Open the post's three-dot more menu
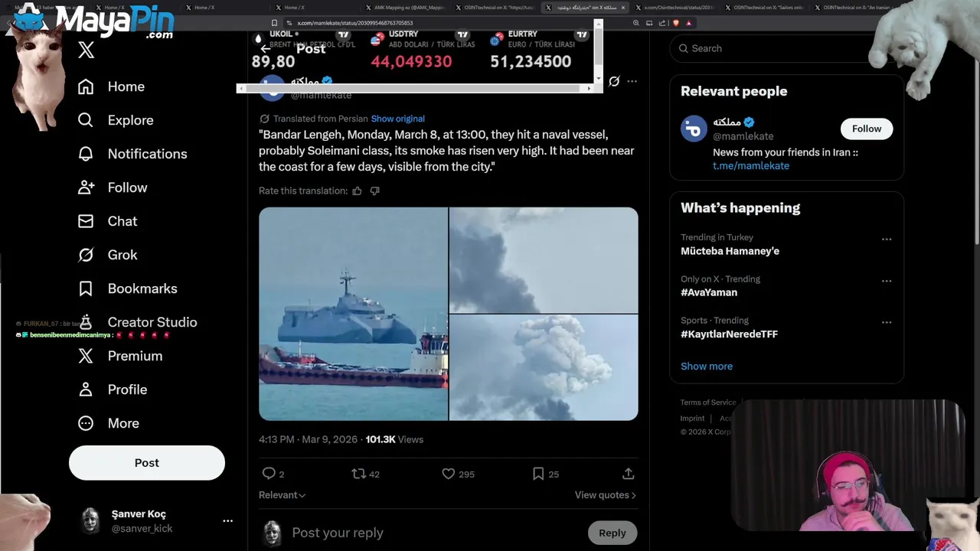 632,81
